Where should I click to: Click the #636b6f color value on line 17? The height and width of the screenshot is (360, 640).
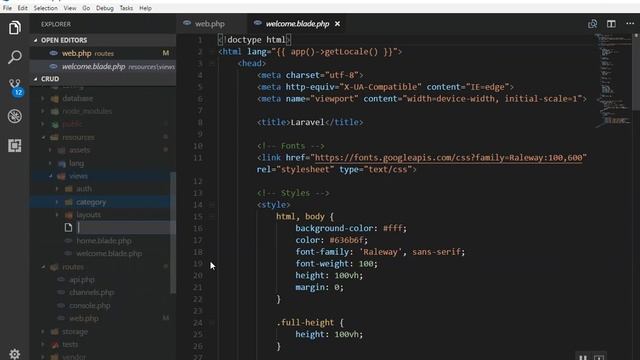pyautogui.click(x=347, y=240)
